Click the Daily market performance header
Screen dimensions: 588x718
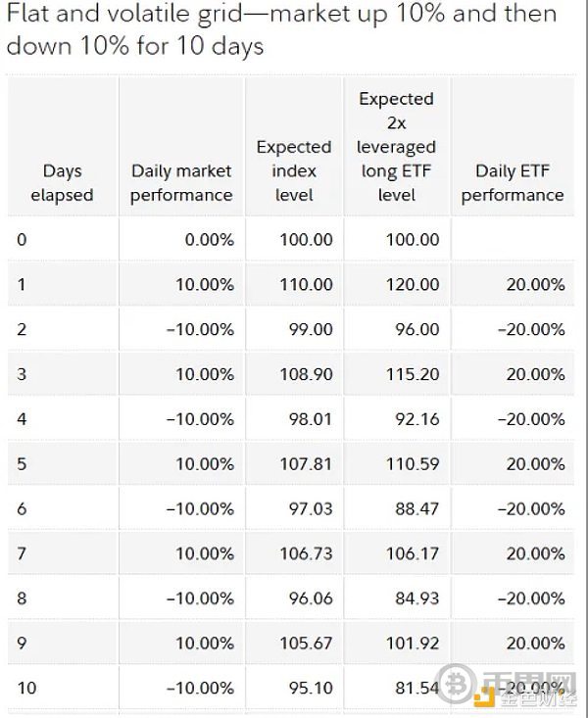(181, 183)
